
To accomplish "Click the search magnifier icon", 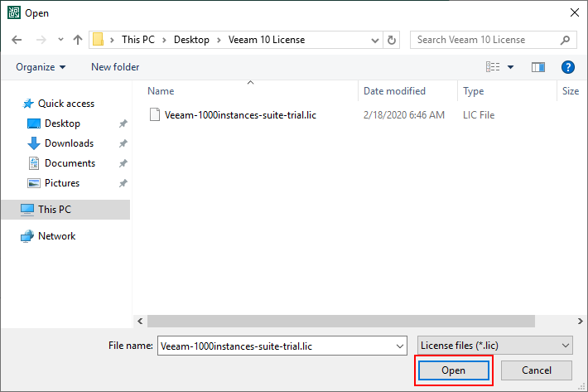I will (x=565, y=40).
